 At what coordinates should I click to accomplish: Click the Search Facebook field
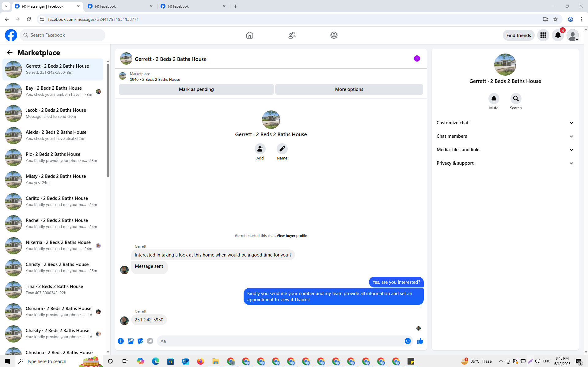pyautogui.click(x=63, y=35)
